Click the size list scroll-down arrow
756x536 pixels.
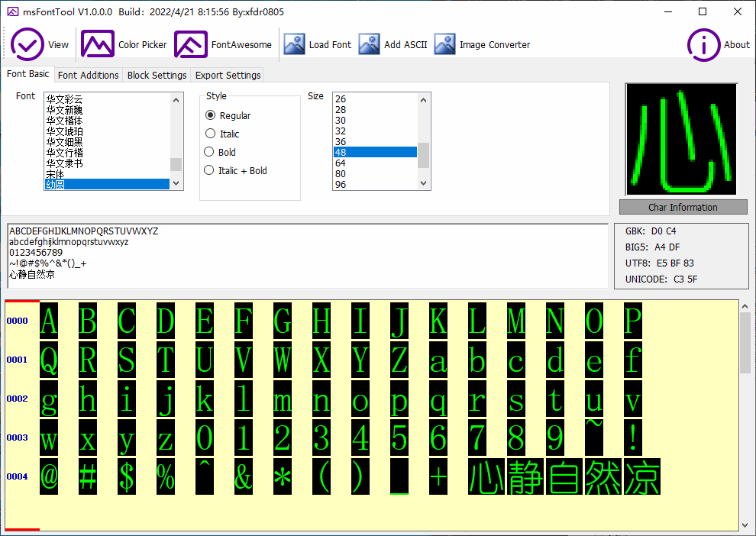click(x=423, y=183)
